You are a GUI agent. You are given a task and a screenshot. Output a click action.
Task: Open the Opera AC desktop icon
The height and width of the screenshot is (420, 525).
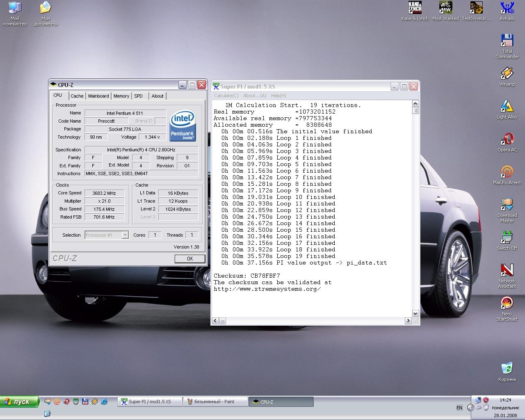coord(507,142)
